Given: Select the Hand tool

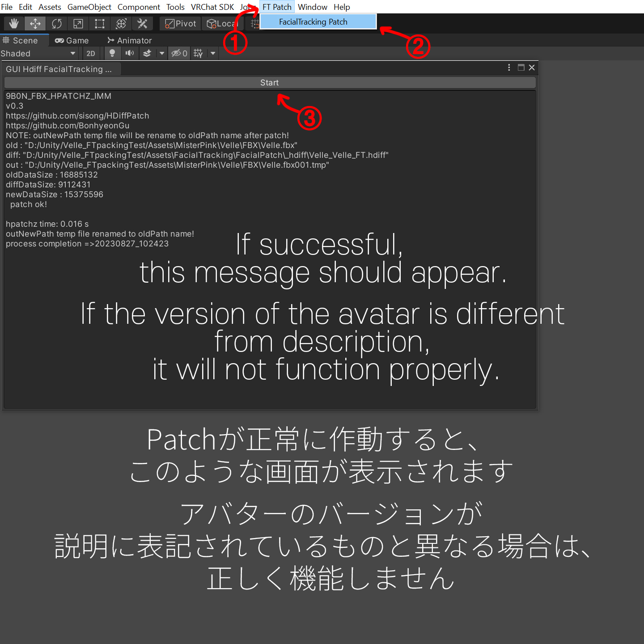Looking at the screenshot, I should [13, 23].
